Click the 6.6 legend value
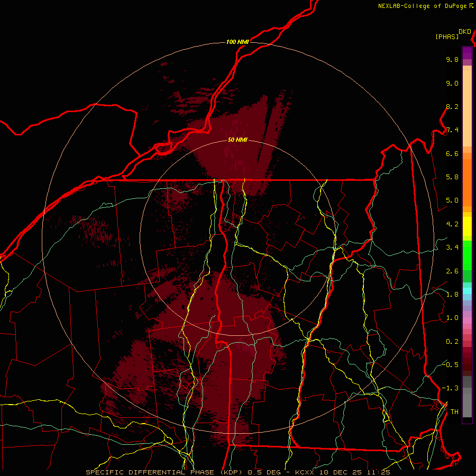 [x=452, y=153]
